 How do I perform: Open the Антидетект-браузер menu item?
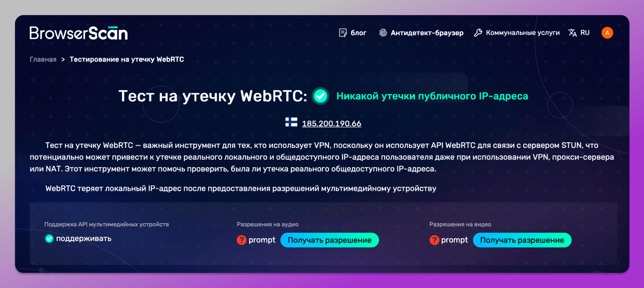pyautogui.click(x=427, y=32)
